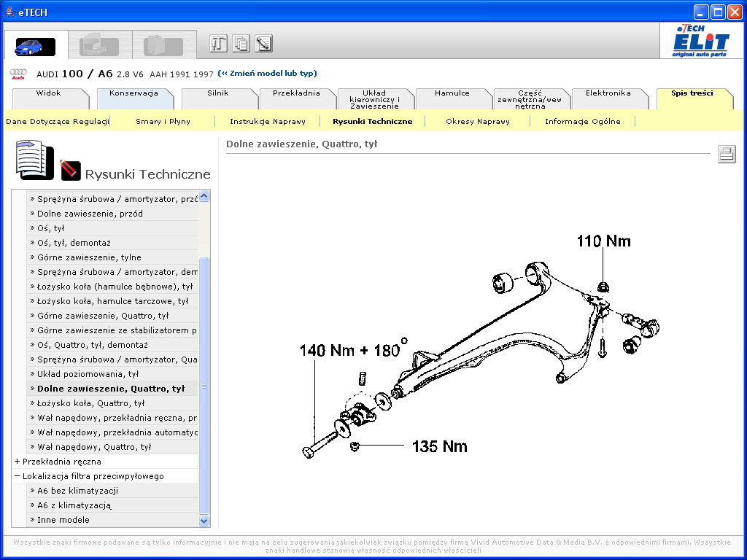The height and width of the screenshot is (560, 747).
Task: Open Łożysko koła, Quattro, tył drawing
Action: pyautogui.click(x=112, y=402)
